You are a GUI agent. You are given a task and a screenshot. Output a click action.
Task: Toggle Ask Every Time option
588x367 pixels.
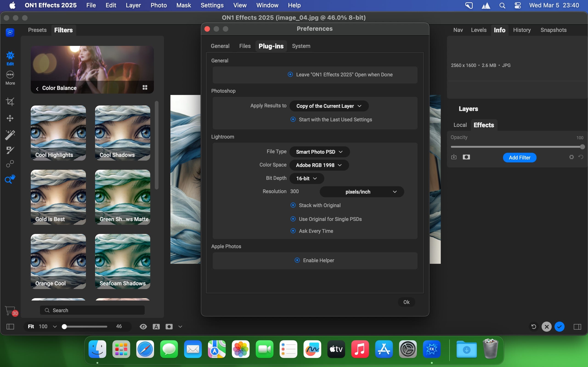(x=293, y=231)
